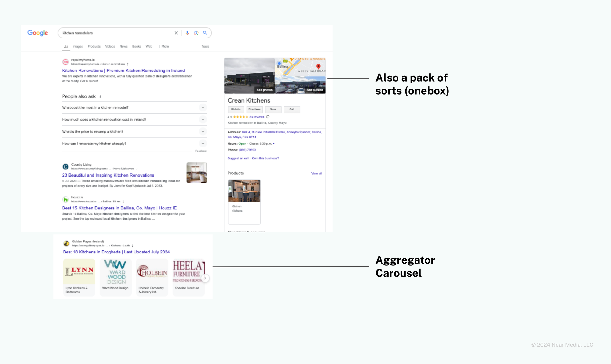Open three-dot menu beside repairmyhome.ie result
The image size is (611, 364).
point(128,64)
